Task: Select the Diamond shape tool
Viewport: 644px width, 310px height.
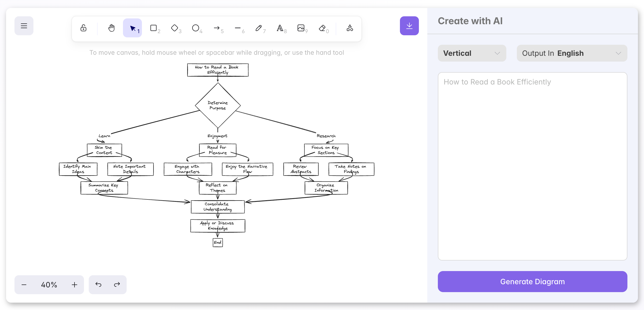Action: point(175,28)
